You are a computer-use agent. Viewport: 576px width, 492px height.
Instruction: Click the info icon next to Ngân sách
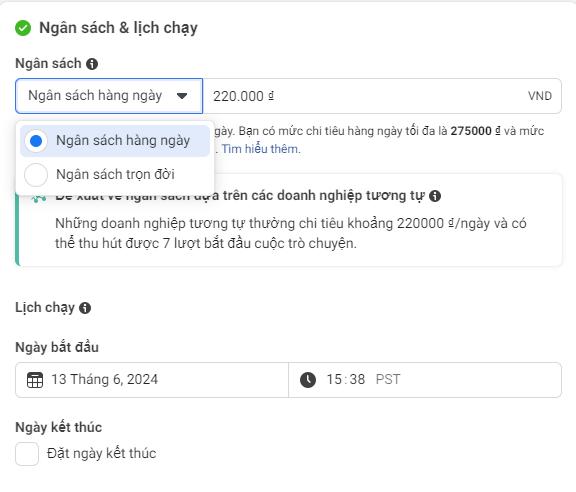pyautogui.click(x=92, y=64)
